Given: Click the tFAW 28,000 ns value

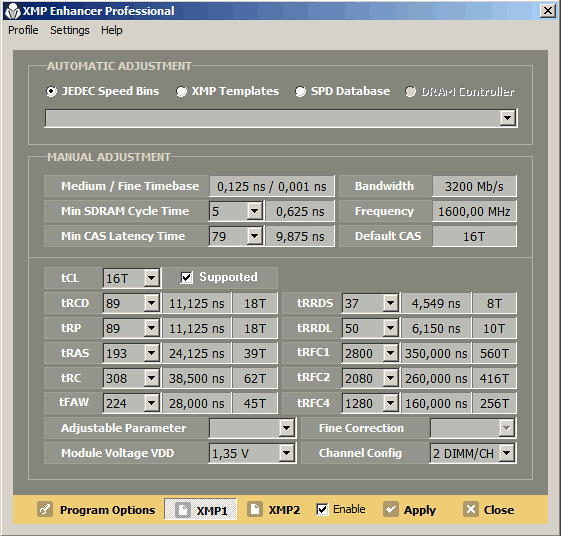Looking at the screenshot, I should [x=197, y=404].
